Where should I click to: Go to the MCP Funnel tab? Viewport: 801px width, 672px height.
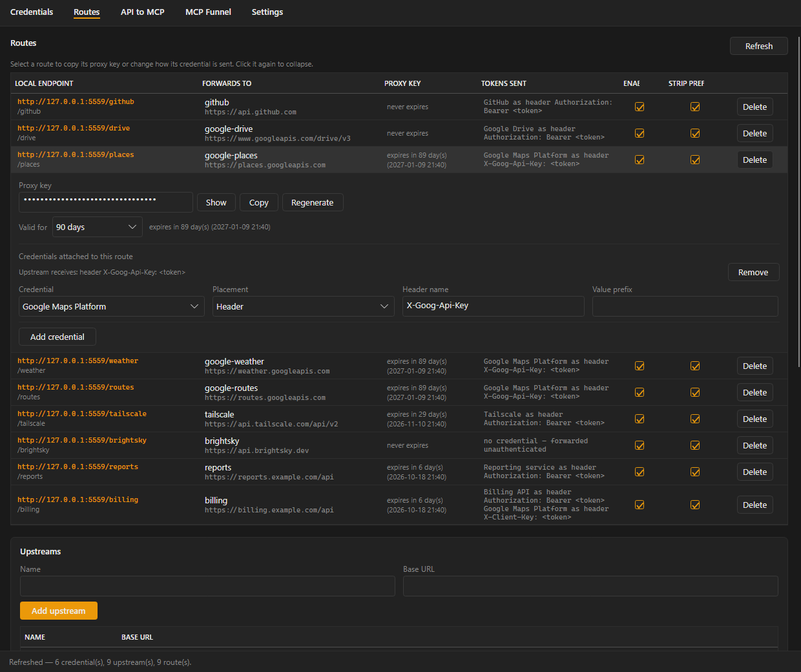208,12
